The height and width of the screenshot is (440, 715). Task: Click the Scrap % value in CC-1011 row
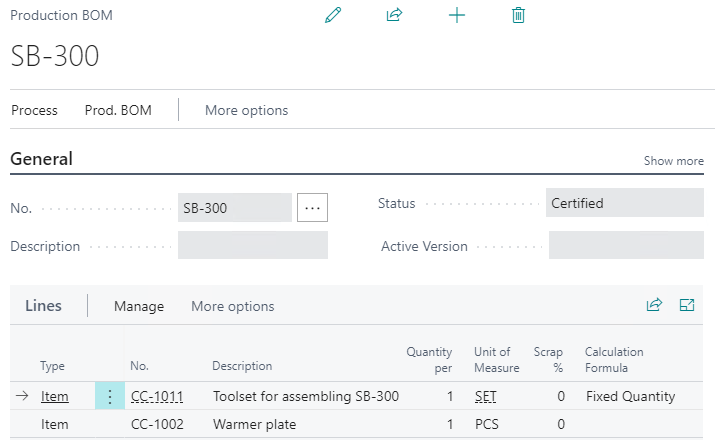pos(561,396)
